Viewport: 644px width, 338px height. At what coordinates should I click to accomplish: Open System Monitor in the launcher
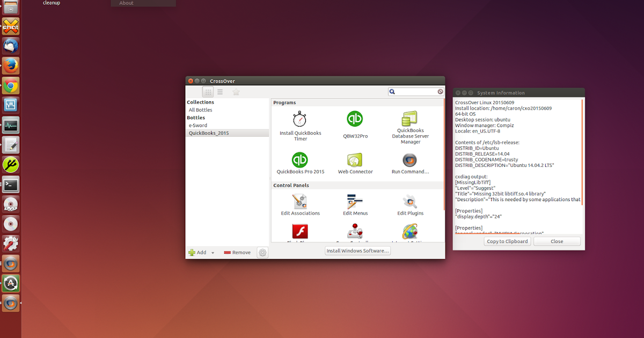point(11,125)
